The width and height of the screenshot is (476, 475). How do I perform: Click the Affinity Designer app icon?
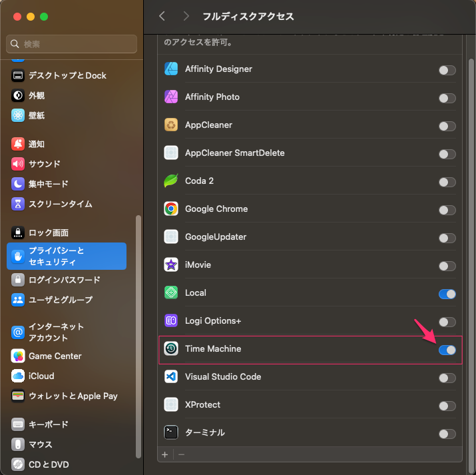(171, 69)
